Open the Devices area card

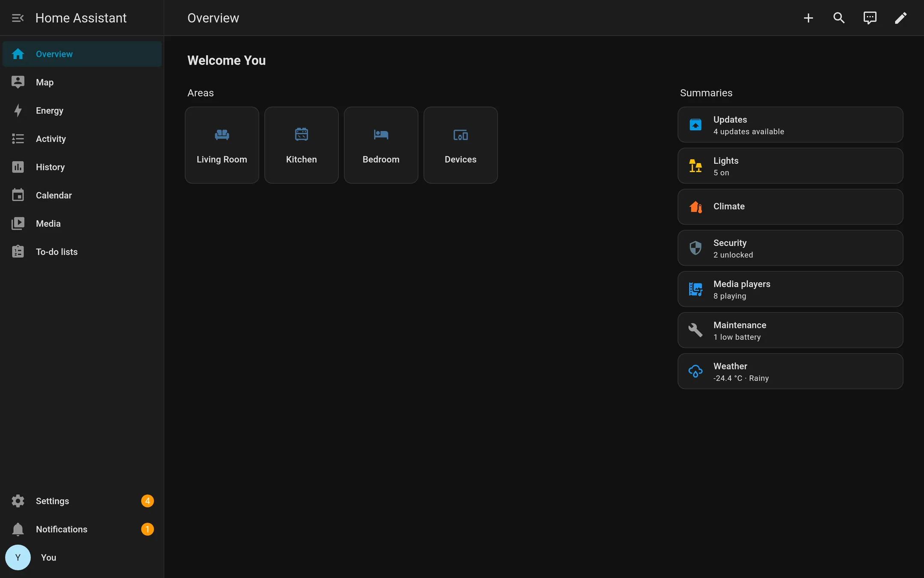pos(461,145)
